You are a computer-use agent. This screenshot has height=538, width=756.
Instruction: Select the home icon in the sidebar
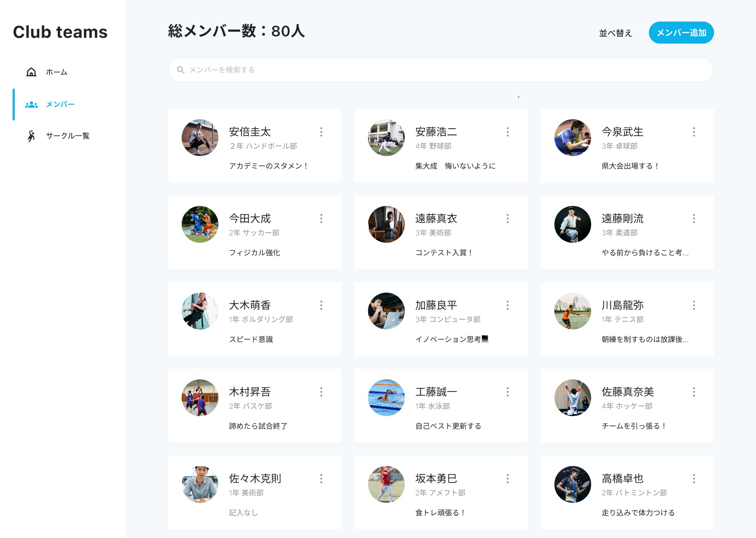click(x=31, y=72)
